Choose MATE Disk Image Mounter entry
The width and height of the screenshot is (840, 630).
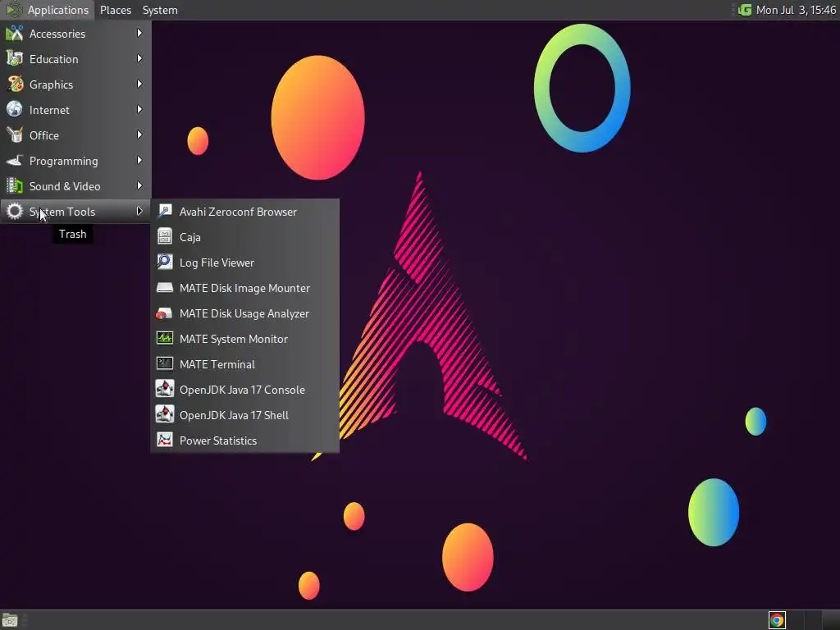(x=244, y=288)
